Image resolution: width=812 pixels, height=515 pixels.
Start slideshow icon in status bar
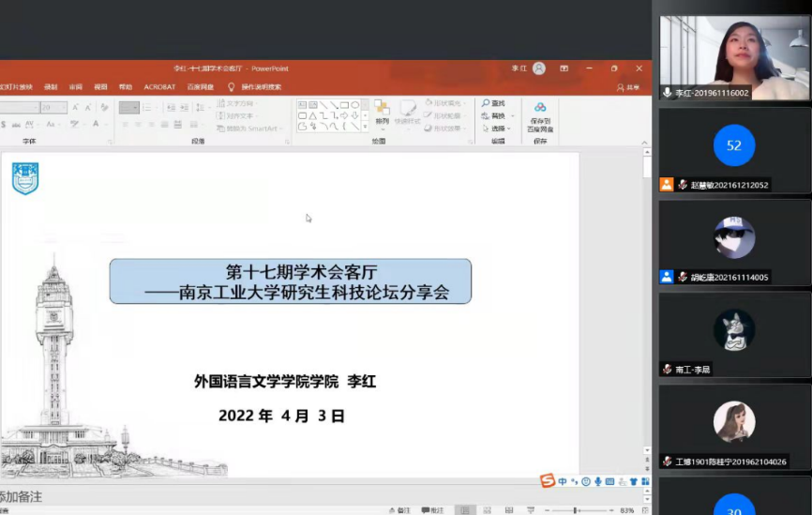tap(531, 510)
